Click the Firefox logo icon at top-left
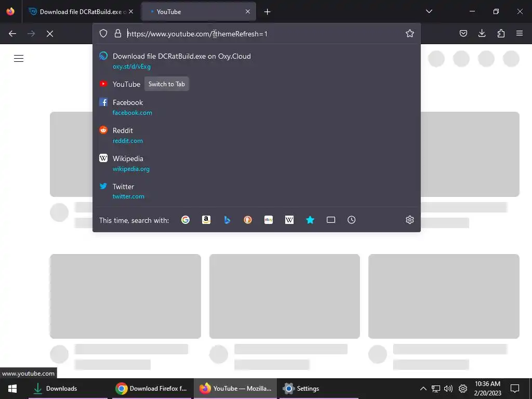This screenshot has width=532, height=399. [x=10, y=11]
